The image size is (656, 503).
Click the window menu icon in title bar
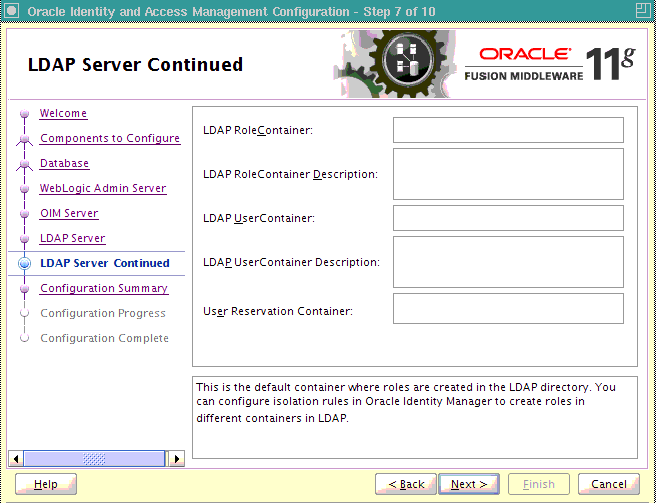[11, 10]
